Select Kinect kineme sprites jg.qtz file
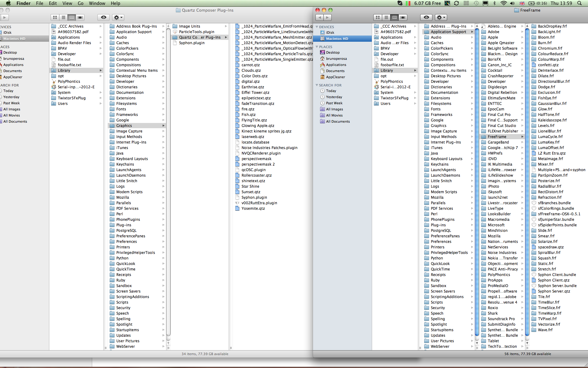Screen dimensions: 588x368 [x=266, y=131]
